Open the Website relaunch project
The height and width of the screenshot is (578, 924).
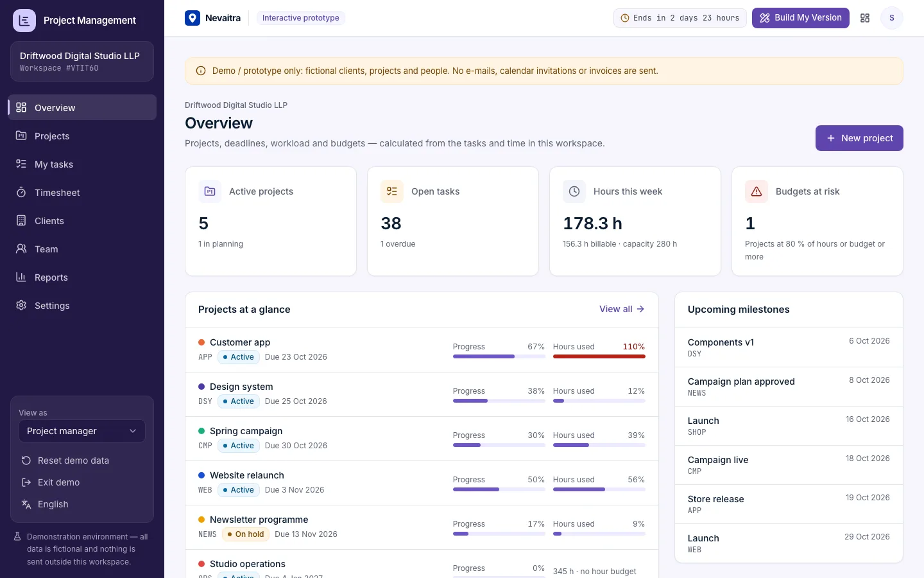247,475
